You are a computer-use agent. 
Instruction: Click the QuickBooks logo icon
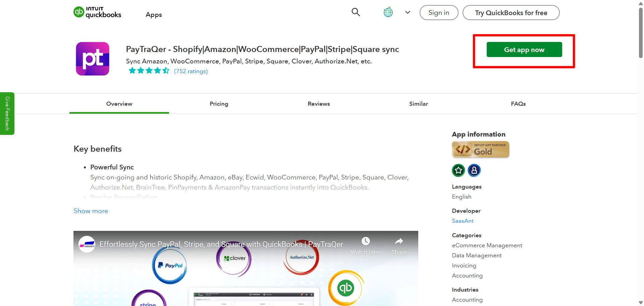pos(79,12)
